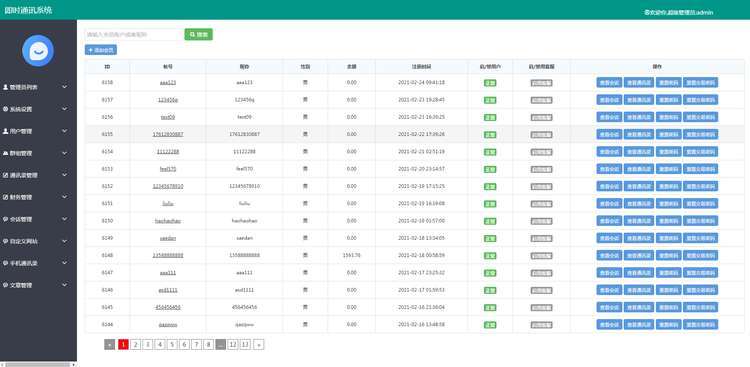Click the horizontal scrollbar under the sidebar
Image resolution: width=750 pixels, height=367 pixels.
(x=37, y=364)
